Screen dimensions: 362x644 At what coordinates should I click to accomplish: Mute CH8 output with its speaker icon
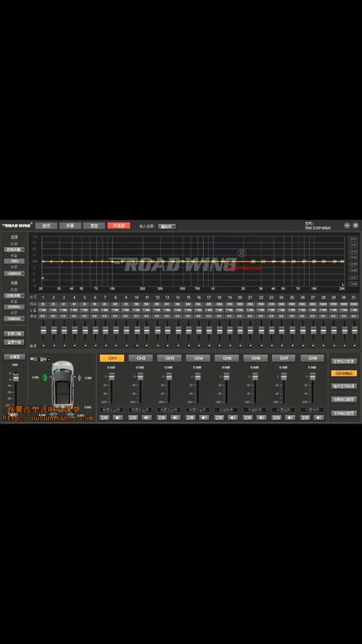tap(319, 418)
